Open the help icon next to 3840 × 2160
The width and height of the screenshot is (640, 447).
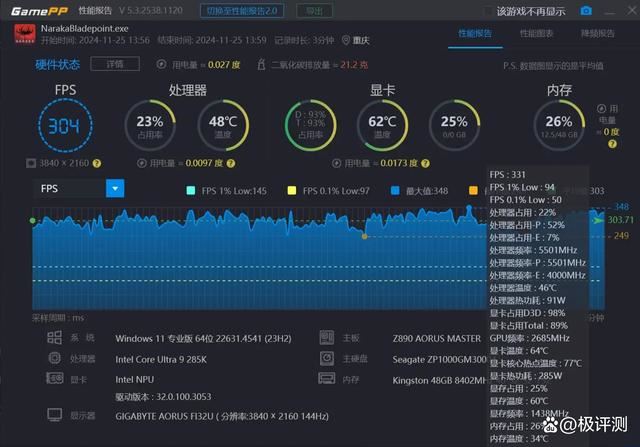97,163
